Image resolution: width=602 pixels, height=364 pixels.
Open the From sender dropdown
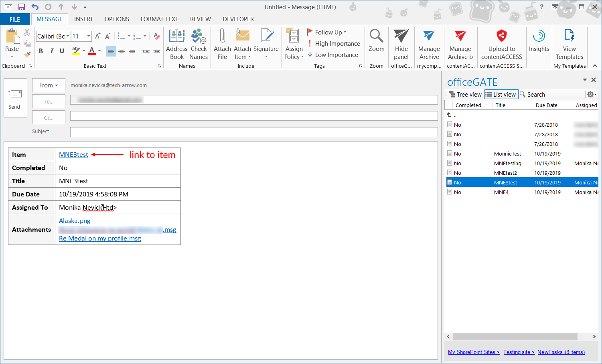49,85
